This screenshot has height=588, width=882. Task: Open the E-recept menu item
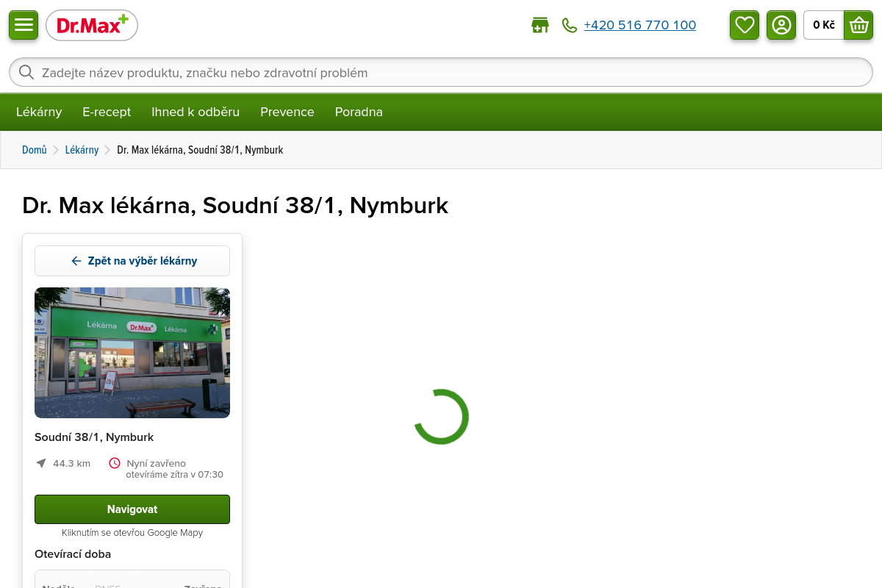click(107, 112)
